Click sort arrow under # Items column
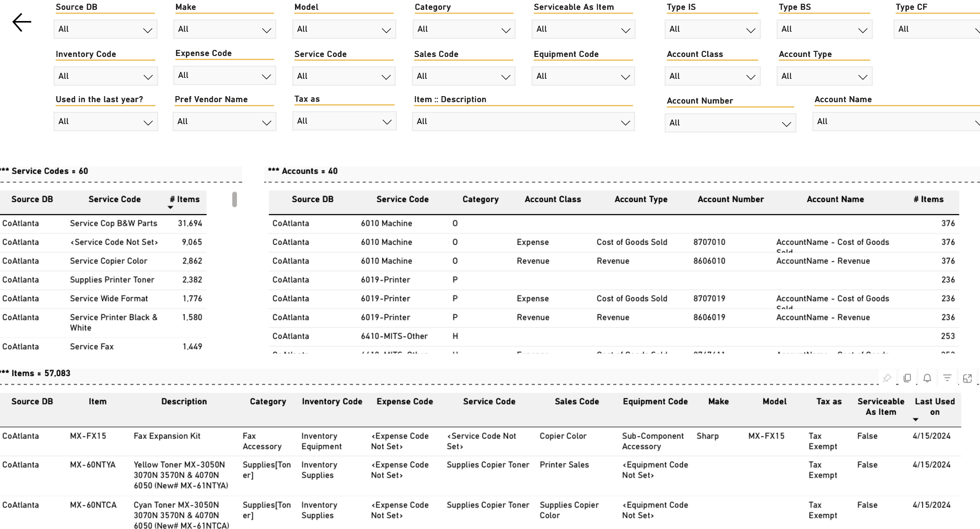The height and width of the screenshot is (529, 980). (170, 208)
